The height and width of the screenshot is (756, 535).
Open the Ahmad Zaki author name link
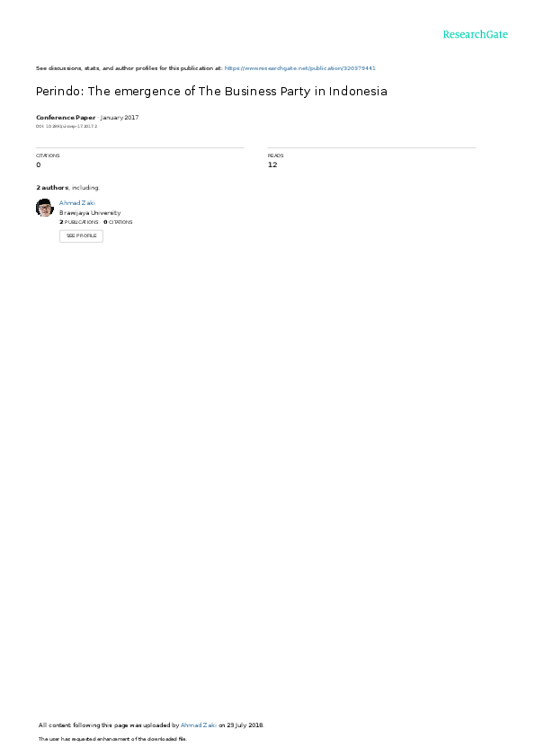tap(77, 203)
